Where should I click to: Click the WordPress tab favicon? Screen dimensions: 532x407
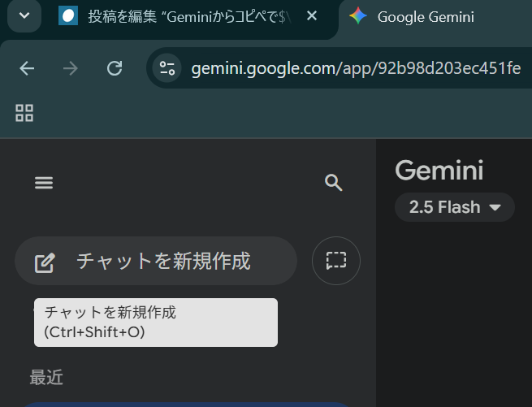68,16
